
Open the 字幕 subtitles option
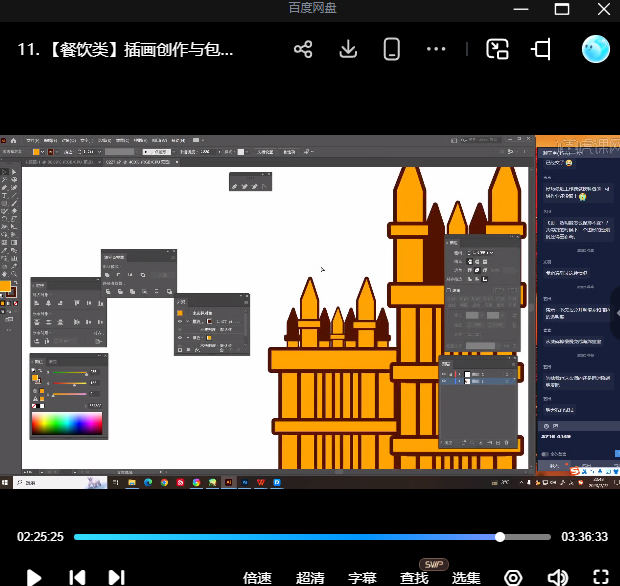362,577
